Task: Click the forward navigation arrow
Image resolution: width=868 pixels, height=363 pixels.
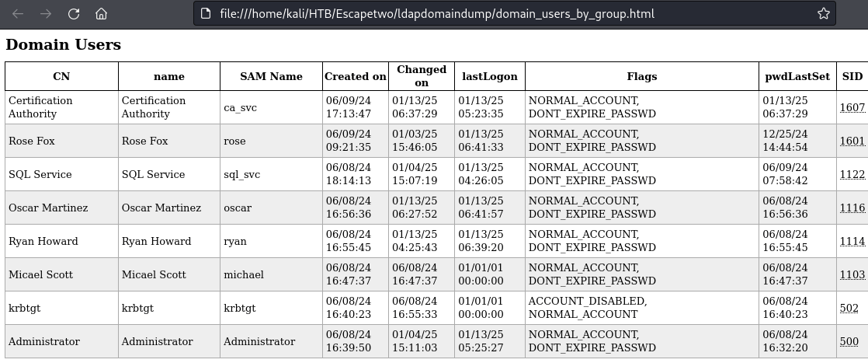Action: [x=46, y=14]
